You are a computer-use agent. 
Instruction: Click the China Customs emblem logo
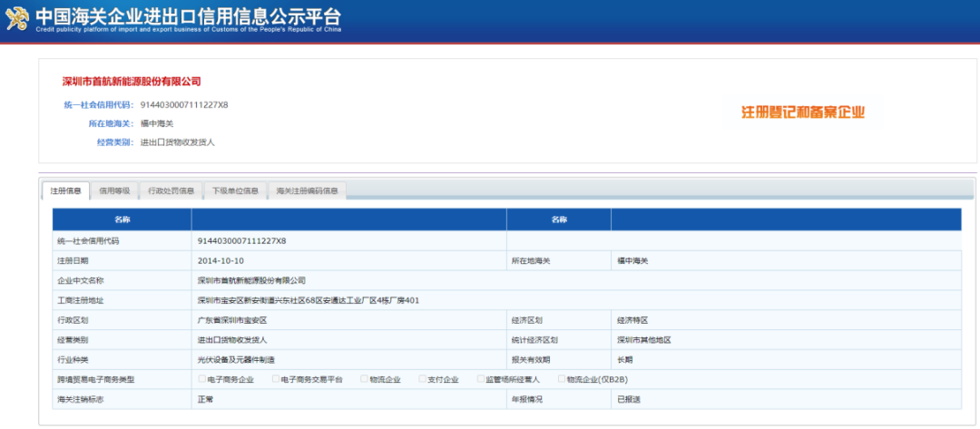17,19
